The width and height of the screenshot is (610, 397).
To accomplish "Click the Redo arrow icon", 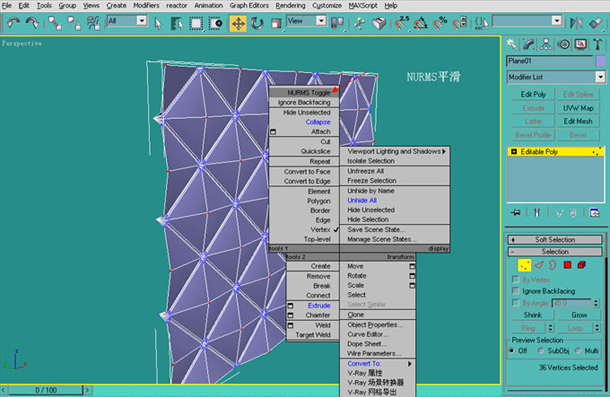I will tap(32, 23).
